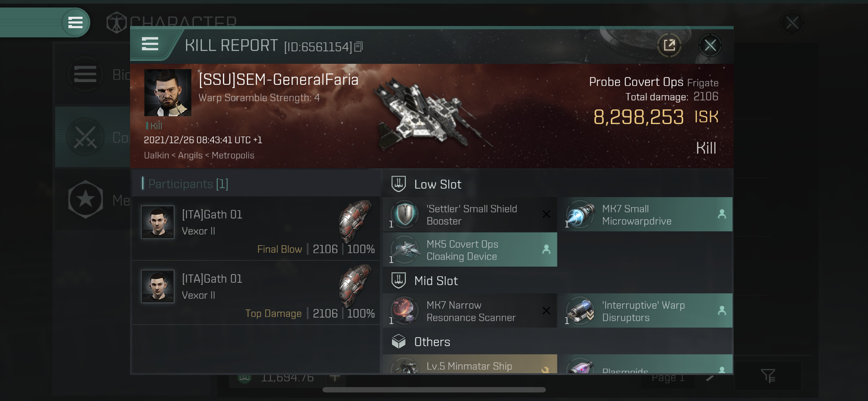
Task: Open the Lv.5 Minmatar Ship item
Action: click(470, 364)
